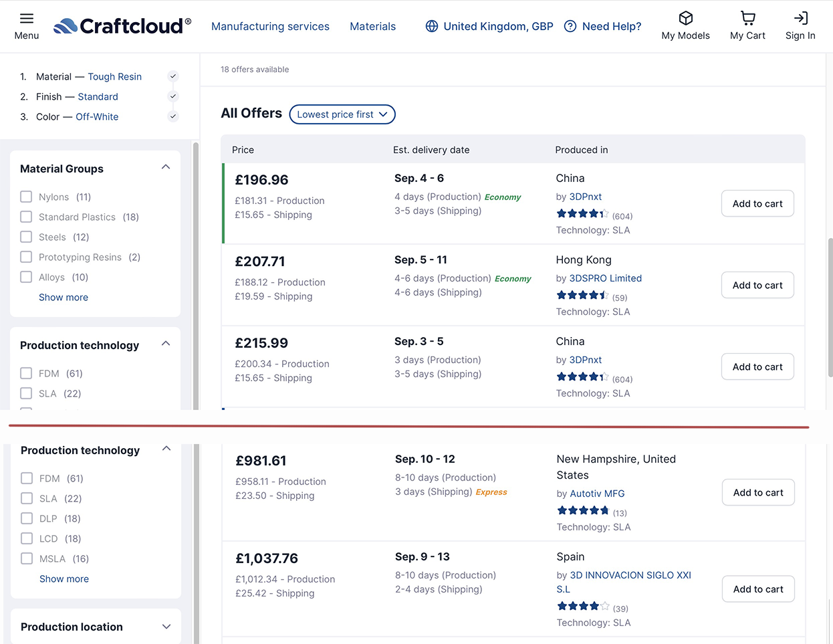Go to step 3 Off-White color
Image resolution: width=833 pixels, height=644 pixels.
pos(97,116)
